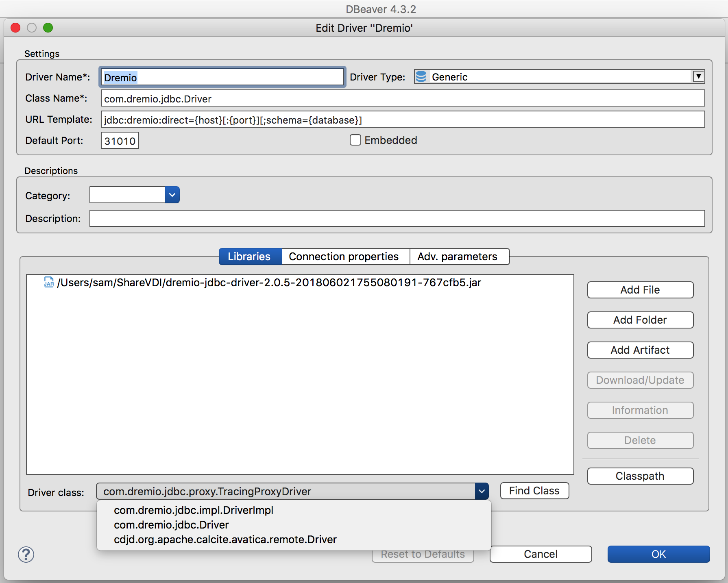
Task: Click the Driver Name input field
Action: tap(222, 77)
